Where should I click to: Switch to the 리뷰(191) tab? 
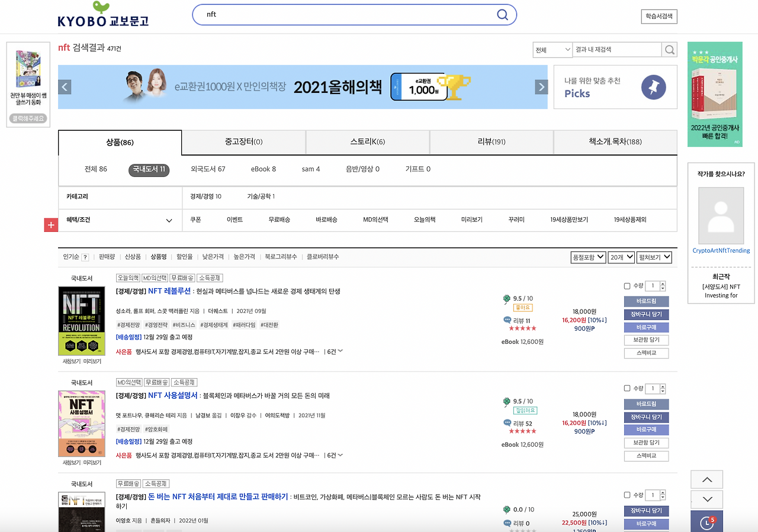[492, 142]
